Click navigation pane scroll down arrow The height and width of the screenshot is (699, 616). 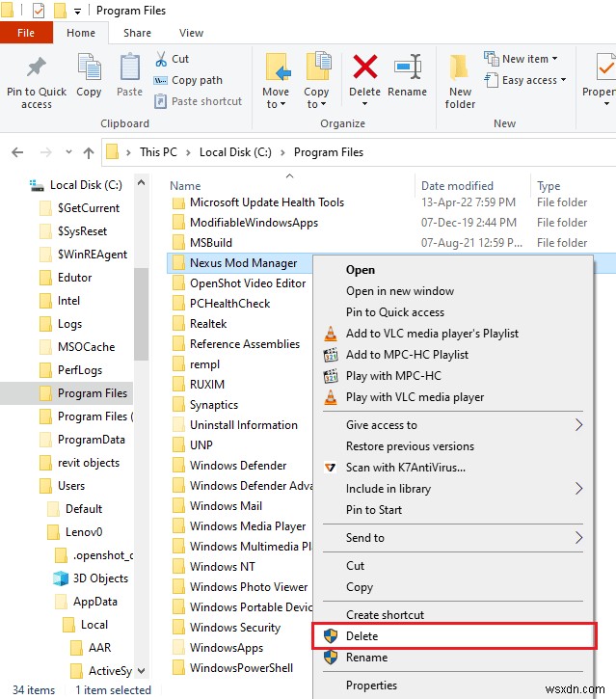pyautogui.click(x=142, y=670)
